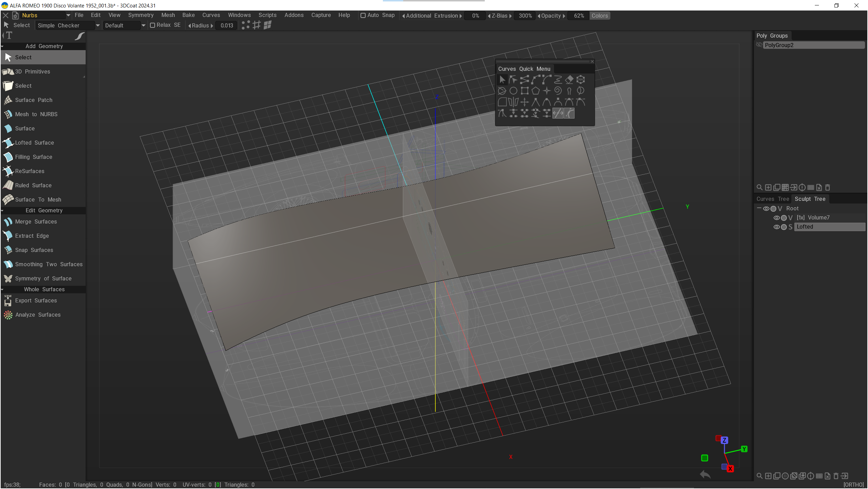Click the Opacity 62% slider value
Viewport: 868px width, 489px height.
(579, 16)
